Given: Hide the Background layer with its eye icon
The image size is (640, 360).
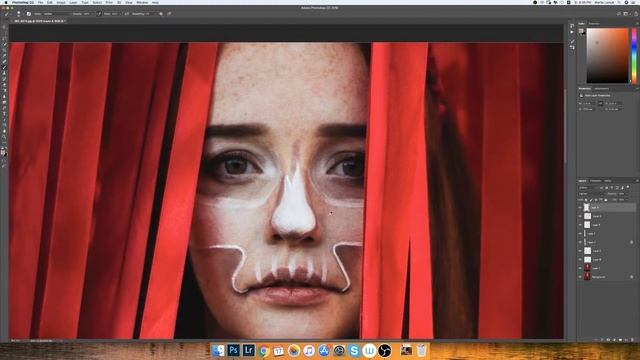Looking at the screenshot, I should [580, 277].
